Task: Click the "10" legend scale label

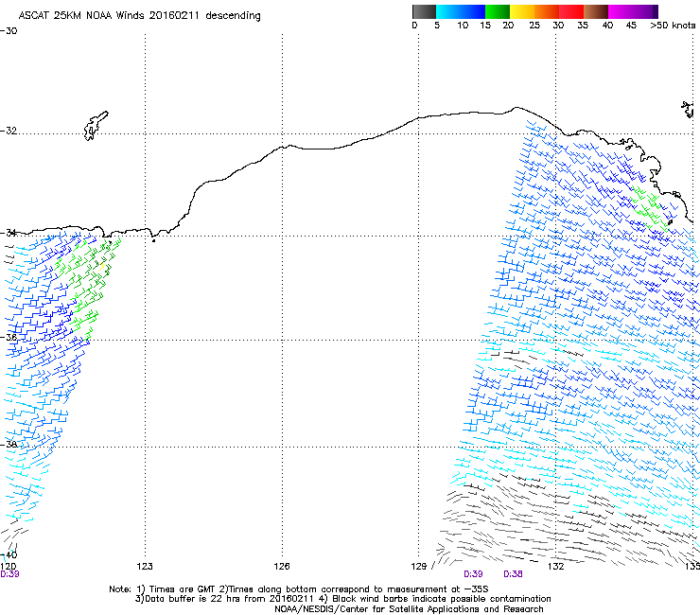Action: point(463,26)
